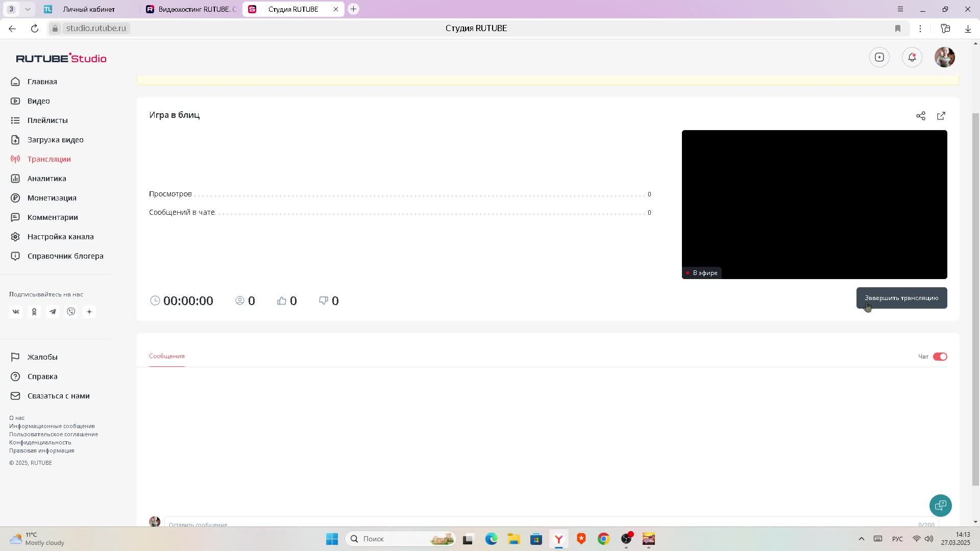
Task: Open Видео in the sidebar
Action: (x=30, y=101)
